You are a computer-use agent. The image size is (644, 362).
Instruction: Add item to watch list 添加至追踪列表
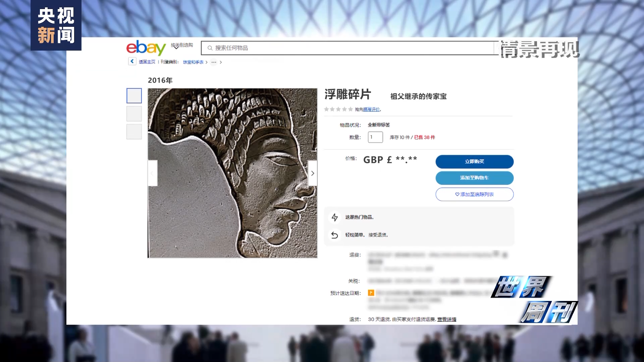click(474, 194)
